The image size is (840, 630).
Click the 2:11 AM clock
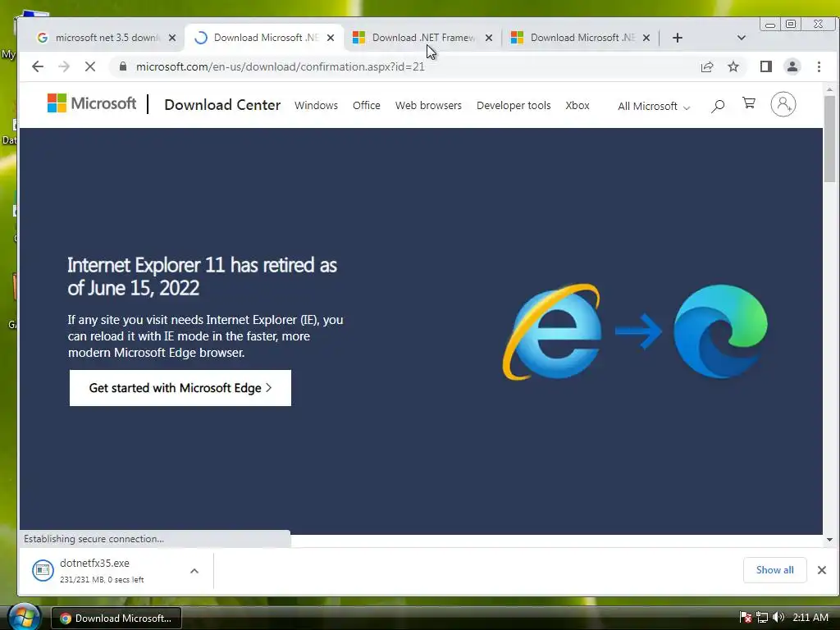click(810, 618)
